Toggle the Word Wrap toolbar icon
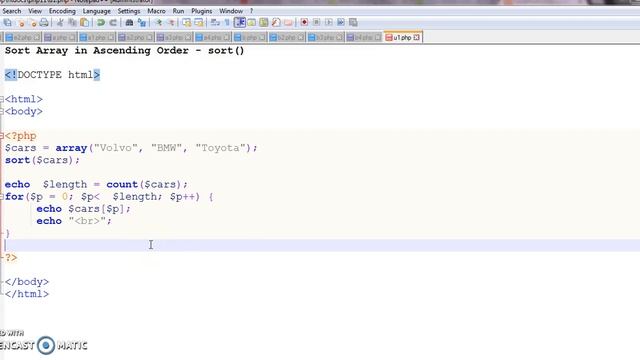The height and width of the screenshot is (360, 640). 214,22
